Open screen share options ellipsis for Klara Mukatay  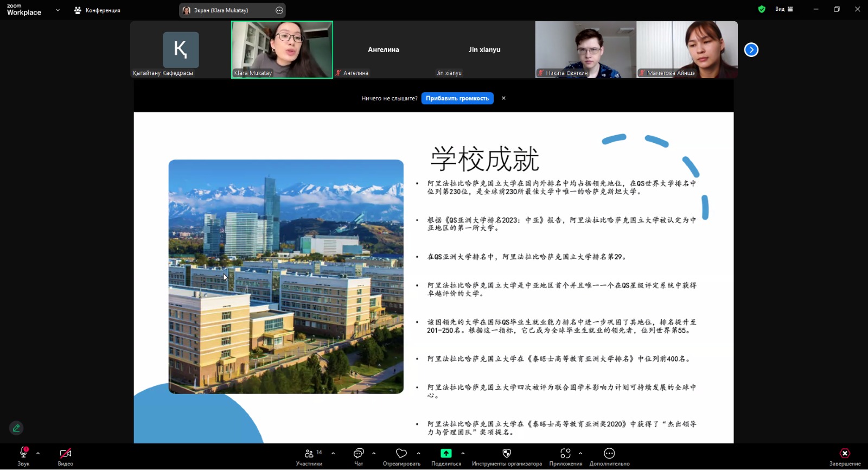point(279,10)
